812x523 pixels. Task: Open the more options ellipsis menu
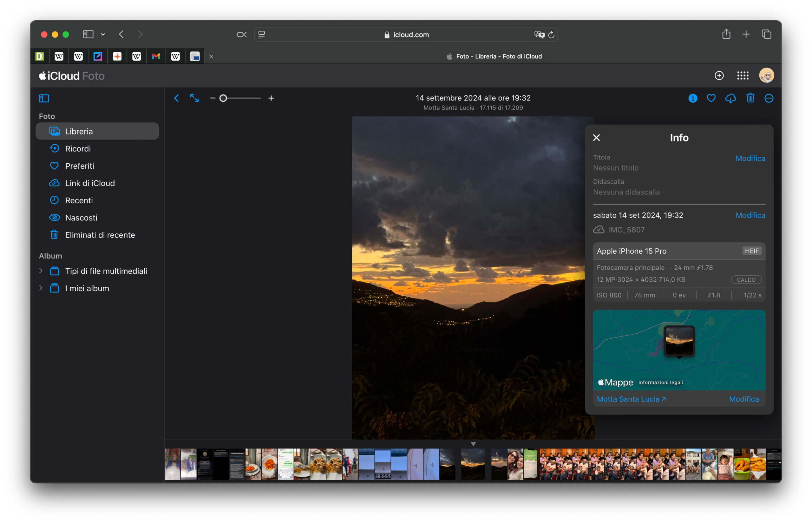click(769, 98)
